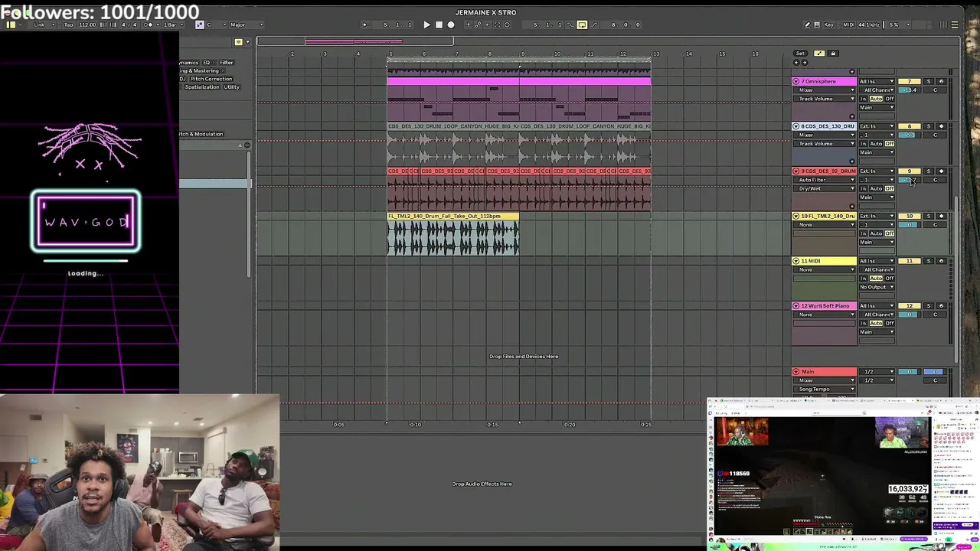
Task: Click the Tap tempo button
Action: (x=69, y=24)
